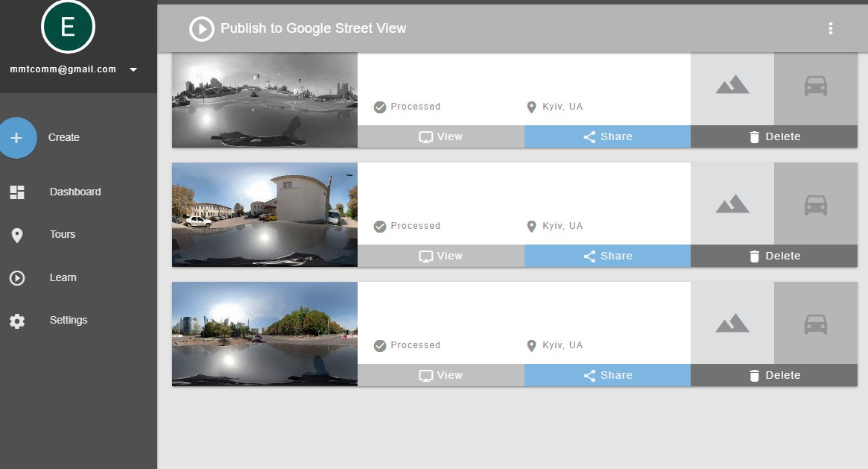Click the Processed checkmark on second tour
The height and width of the screenshot is (469, 868).
point(380,226)
